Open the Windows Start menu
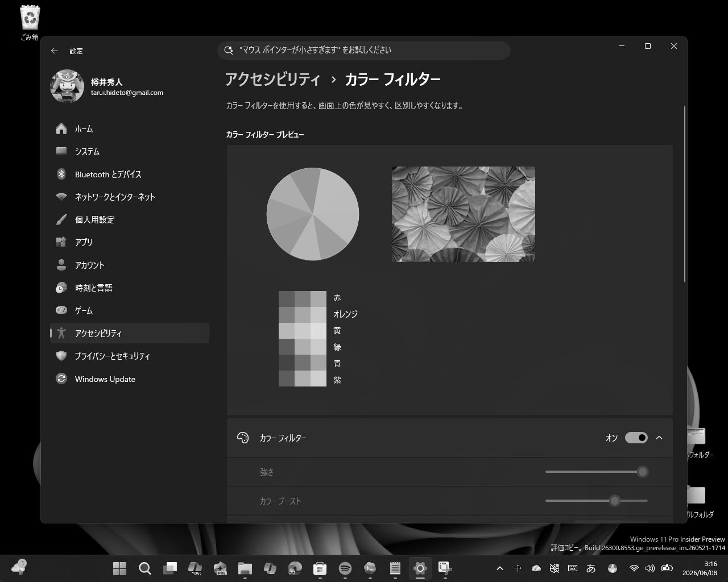The image size is (728, 582). 120,568
